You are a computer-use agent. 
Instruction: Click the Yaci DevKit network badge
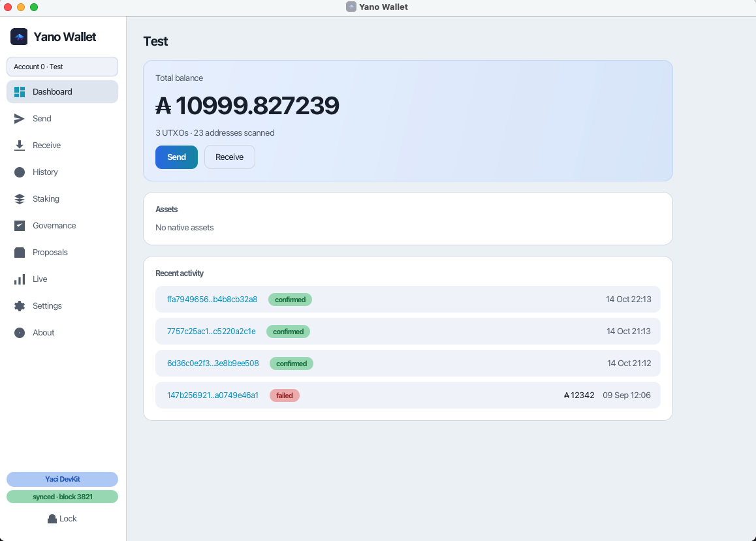(62, 480)
